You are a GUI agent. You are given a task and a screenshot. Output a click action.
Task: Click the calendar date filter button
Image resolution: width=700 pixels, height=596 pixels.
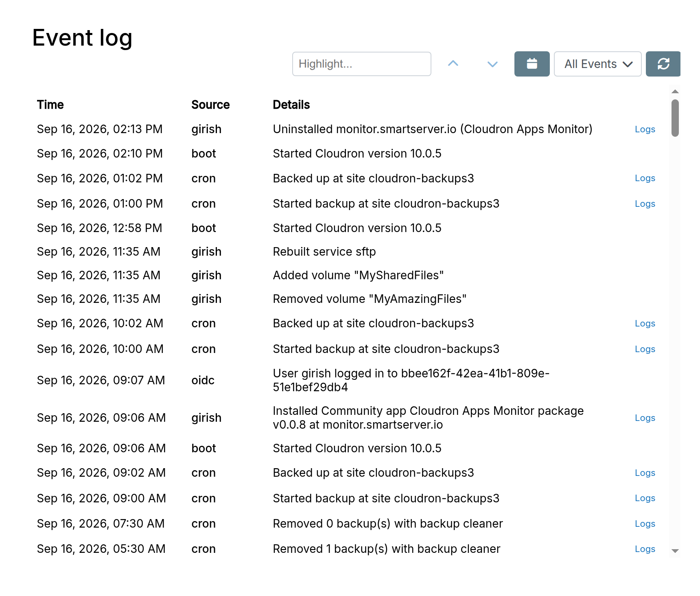coord(532,64)
